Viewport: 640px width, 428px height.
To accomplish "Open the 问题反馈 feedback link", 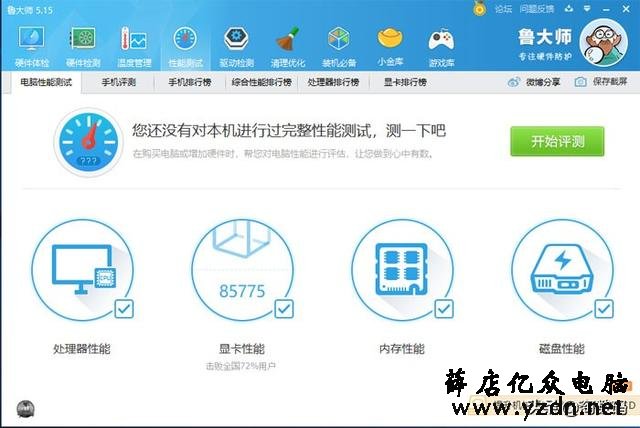I will coord(537,9).
